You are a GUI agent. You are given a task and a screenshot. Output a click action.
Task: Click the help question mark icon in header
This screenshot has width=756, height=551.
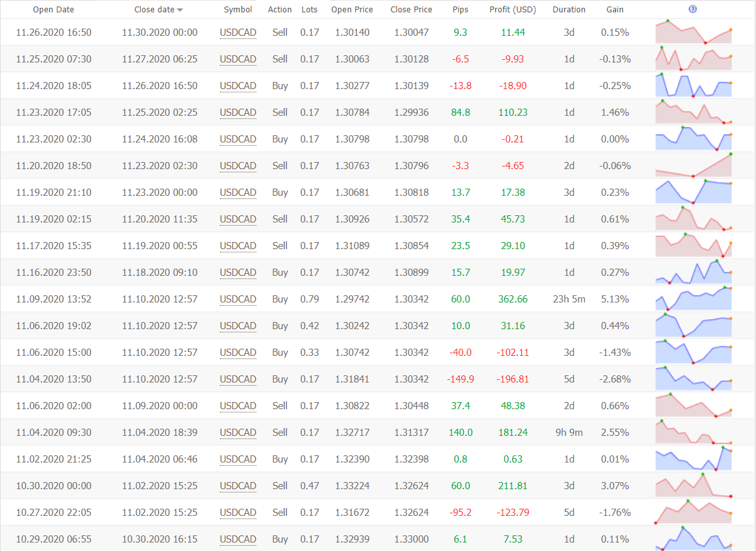click(692, 9)
